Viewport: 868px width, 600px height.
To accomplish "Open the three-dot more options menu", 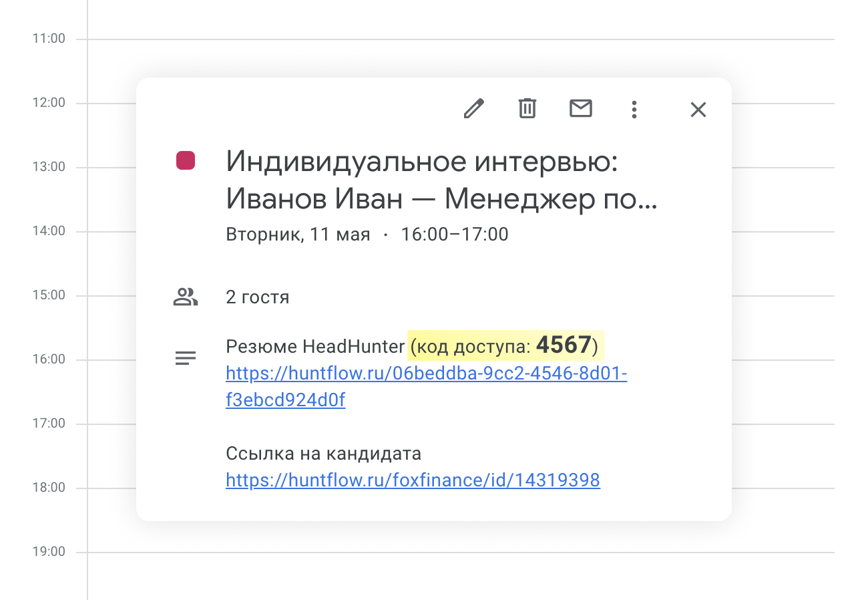I will pyautogui.click(x=634, y=110).
